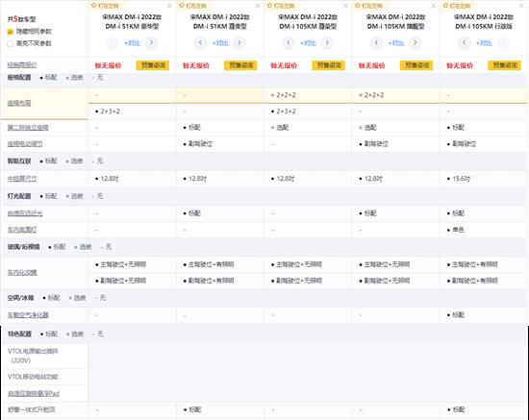
Task: Remove the 105KM 旗舰型 model with its X
Action: [434, 6]
